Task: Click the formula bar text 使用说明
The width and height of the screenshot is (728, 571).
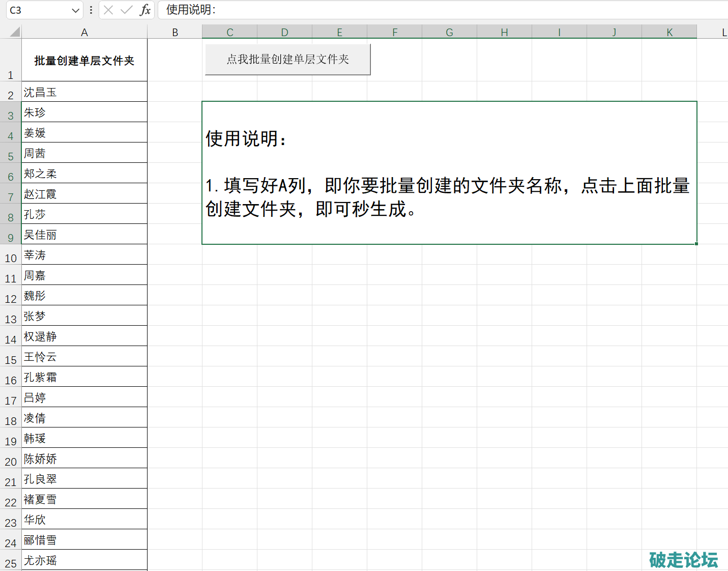Action: tap(191, 10)
